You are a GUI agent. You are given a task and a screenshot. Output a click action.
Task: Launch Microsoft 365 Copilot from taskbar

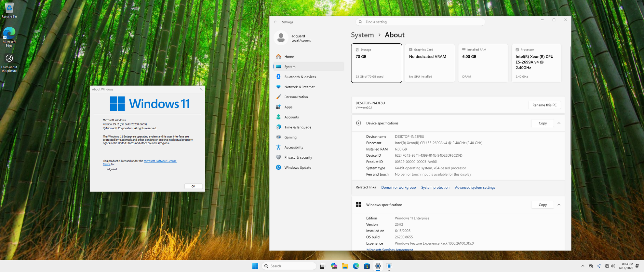pos(334,266)
